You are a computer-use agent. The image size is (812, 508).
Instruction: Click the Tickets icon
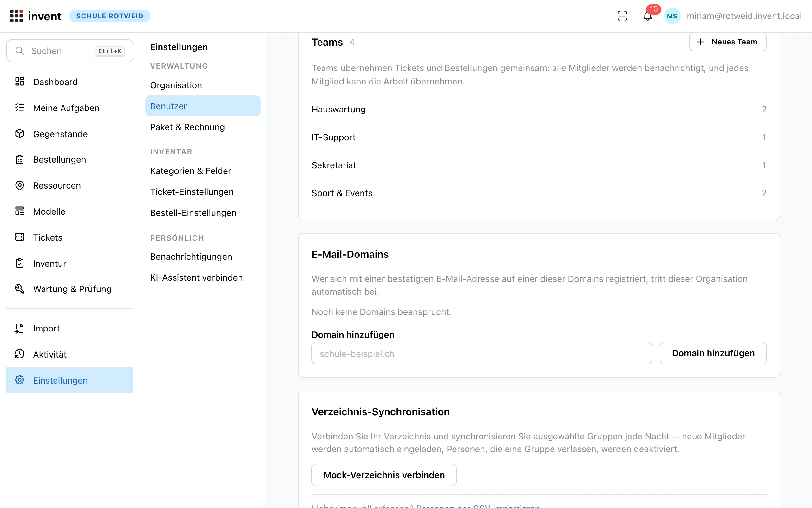19,237
